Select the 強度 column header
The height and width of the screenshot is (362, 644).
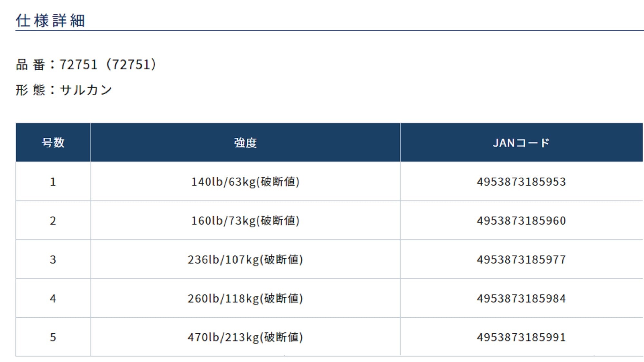[245, 143]
